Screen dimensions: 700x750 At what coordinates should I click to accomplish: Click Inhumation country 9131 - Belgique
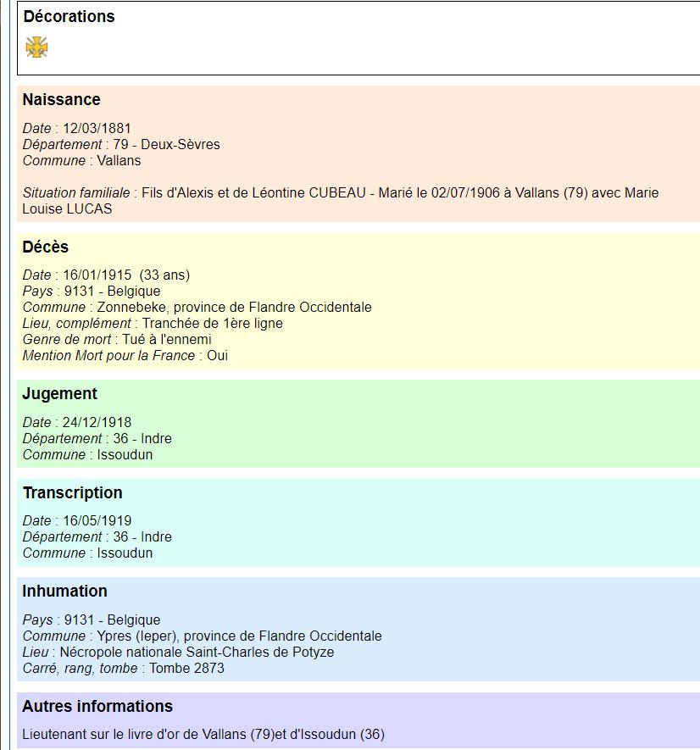point(113,619)
